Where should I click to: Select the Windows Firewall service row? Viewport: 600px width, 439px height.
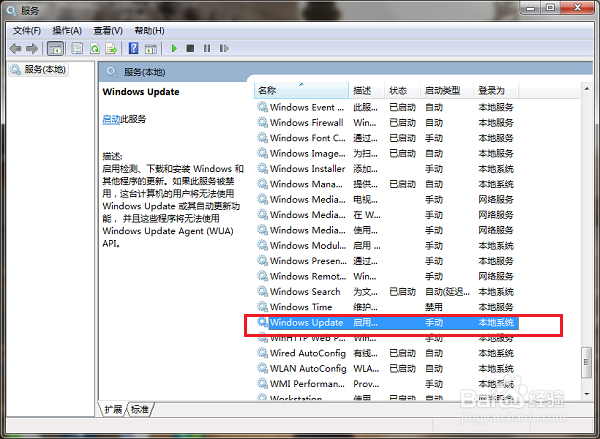(387, 122)
